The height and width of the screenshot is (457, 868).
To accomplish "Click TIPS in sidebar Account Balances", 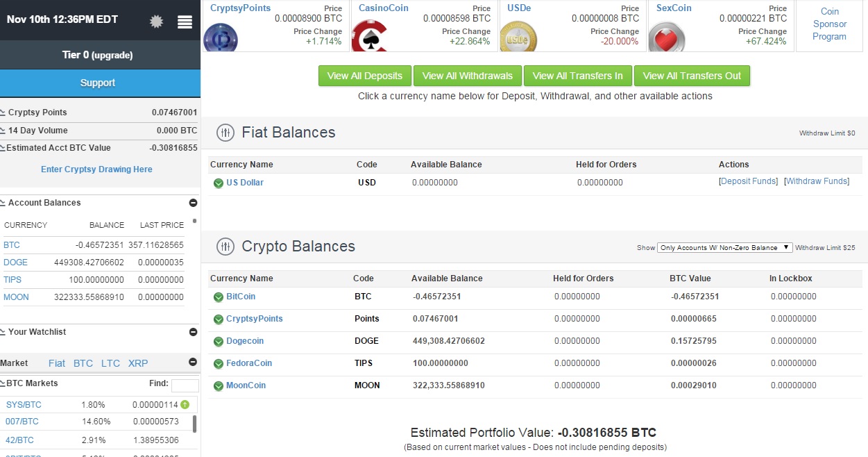I will (12, 280).
